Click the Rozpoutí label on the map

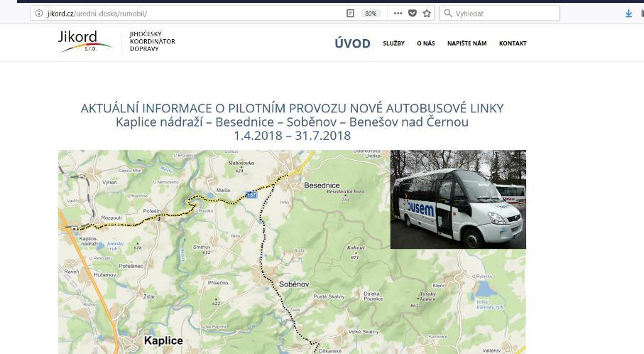pyautogui.click(x=111, y=218)
